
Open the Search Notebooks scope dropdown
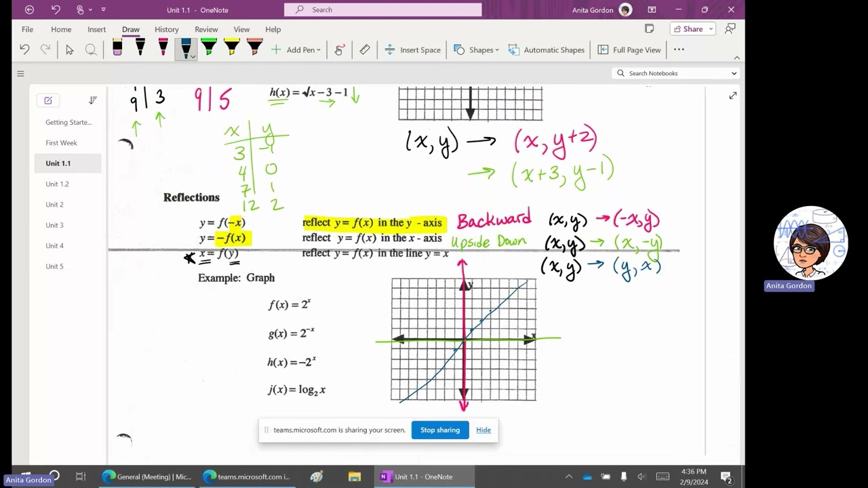tap(734, 73)
